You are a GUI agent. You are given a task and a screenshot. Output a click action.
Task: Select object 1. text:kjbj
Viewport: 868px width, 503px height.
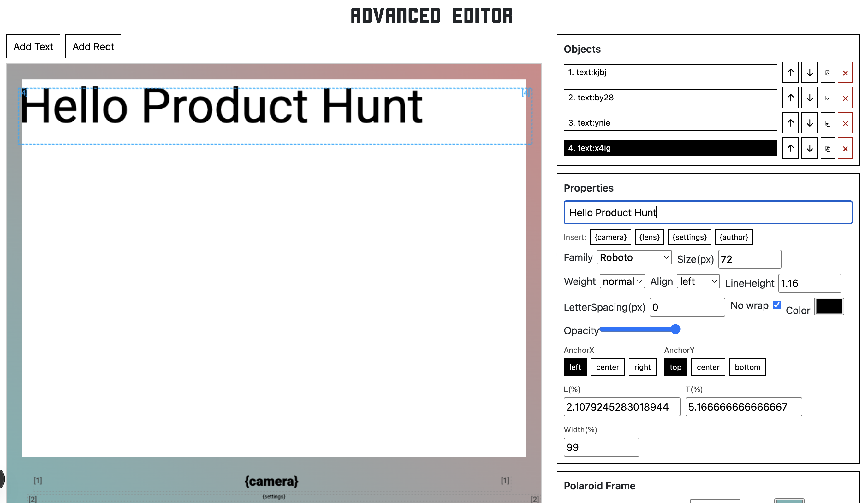(x=670, y=72)
